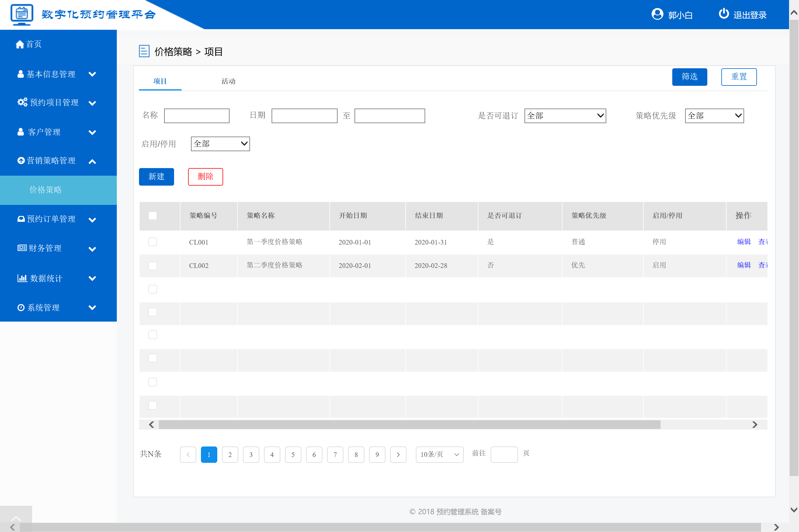The image size is (799, 532).
Task: Click the table horizontal scrollbar thumb
Action: click(410, 424)
